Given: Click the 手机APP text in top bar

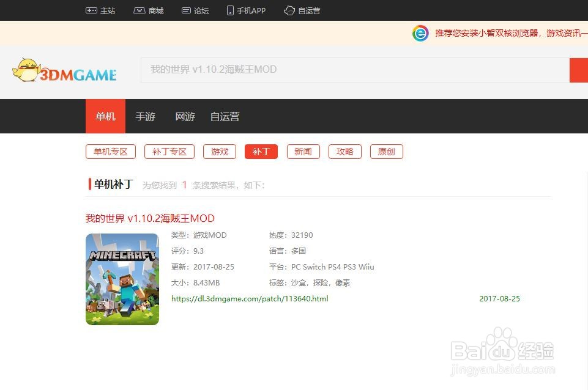Looking at the screenshot, I should (x=251, y=10).
